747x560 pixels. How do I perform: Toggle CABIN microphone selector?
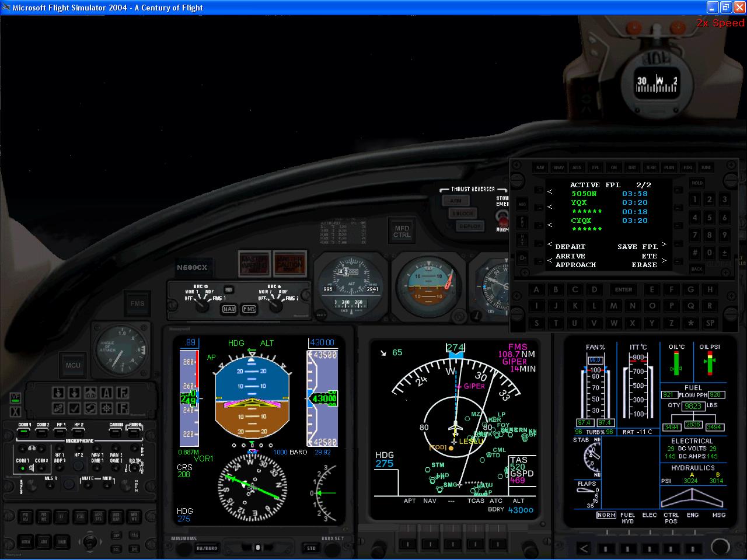[x=116, y=432]
